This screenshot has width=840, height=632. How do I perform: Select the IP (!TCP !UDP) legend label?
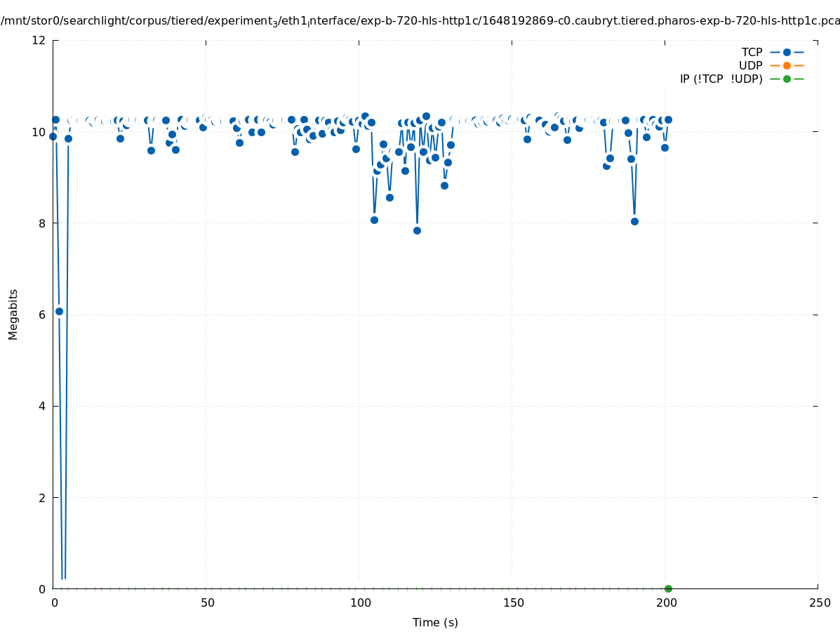pyautogui.click(x=721, y=79)
